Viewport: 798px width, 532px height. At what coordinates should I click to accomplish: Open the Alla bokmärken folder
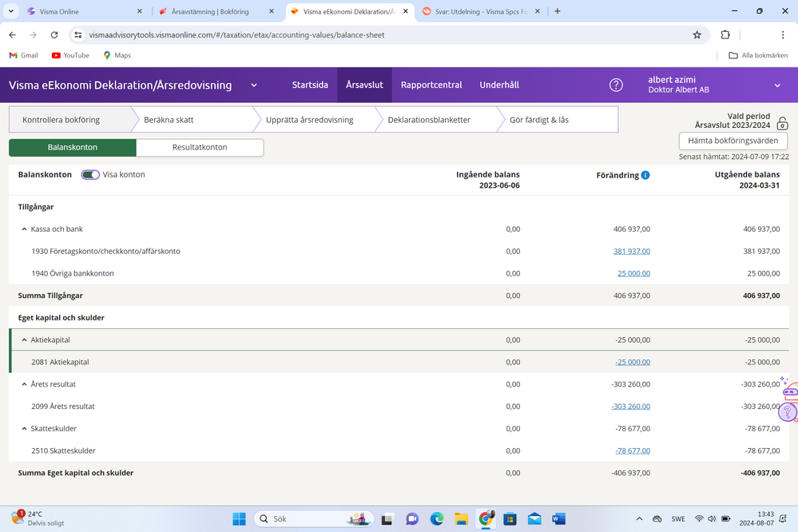pos(758,55)
